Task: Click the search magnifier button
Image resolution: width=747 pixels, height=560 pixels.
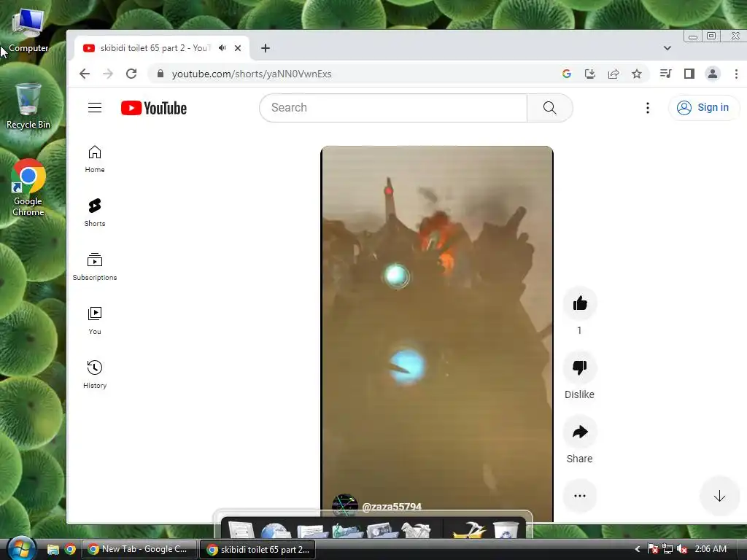Action: (x=550, y=108)
